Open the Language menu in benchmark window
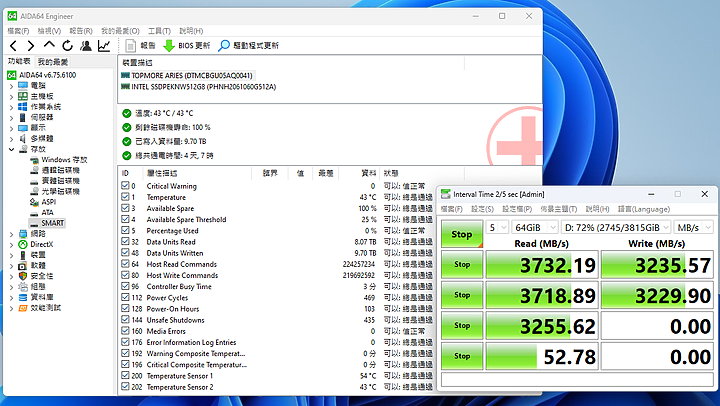Screen dimensions: 720x406 click(x=644, y=209)
